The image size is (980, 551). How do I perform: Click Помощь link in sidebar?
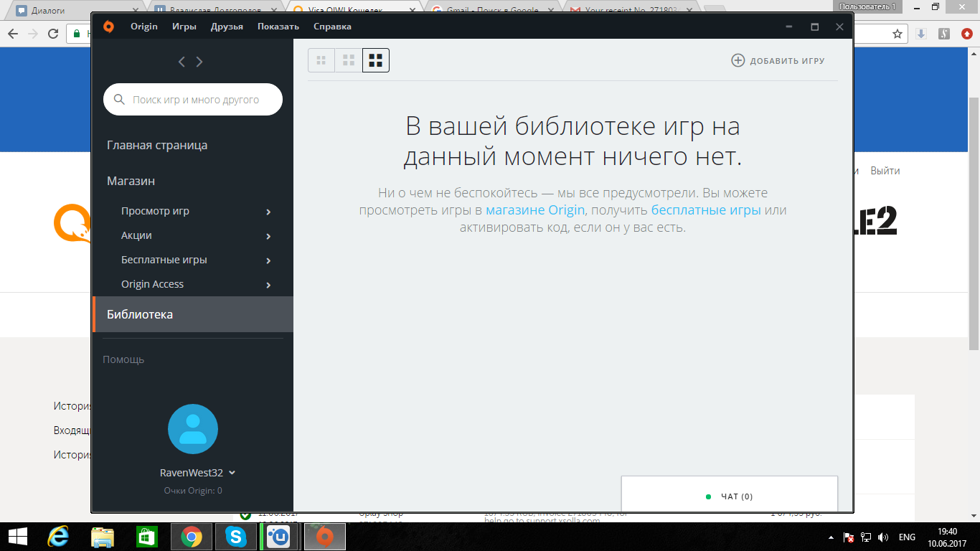point(123,359)
